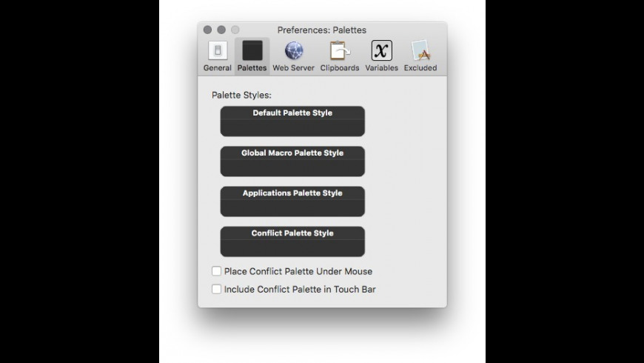Edit the Global Macro Palette Style

292,161
